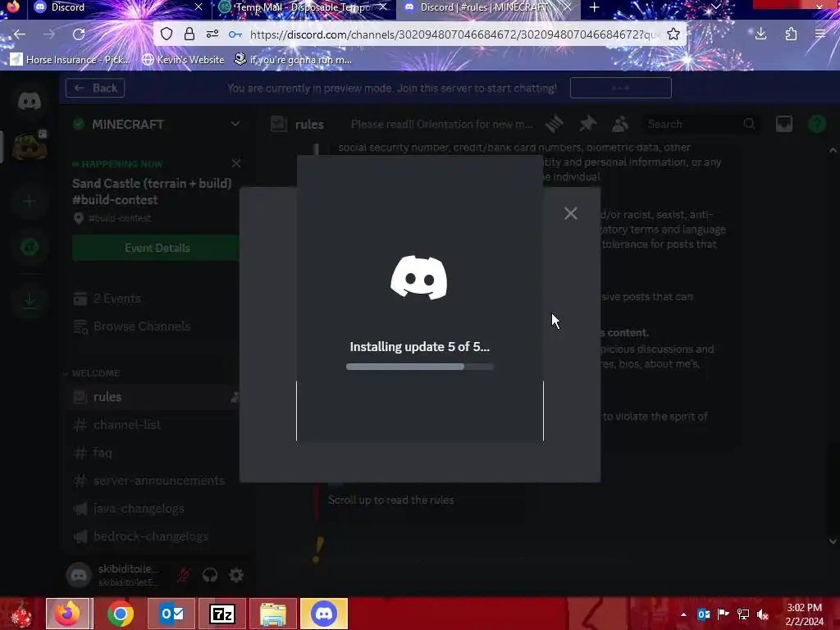Click the update installation progress bar
Viewport: 840px width, 630px height.
pos(419,367)
